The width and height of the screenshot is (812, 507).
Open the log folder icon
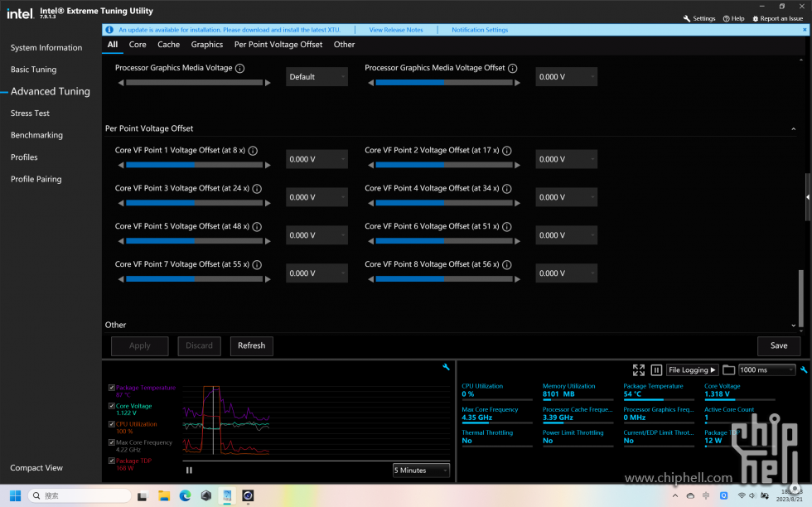(728, 369)
